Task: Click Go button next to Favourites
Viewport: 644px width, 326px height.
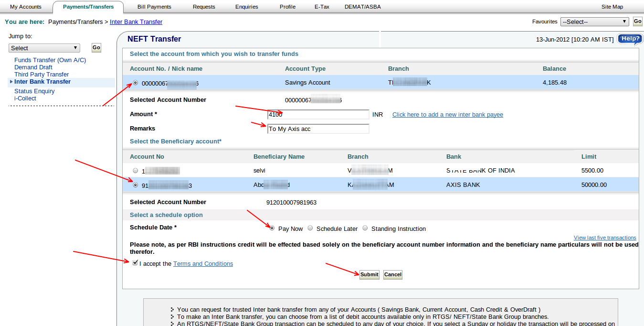Action: click(x=637, y=22)
